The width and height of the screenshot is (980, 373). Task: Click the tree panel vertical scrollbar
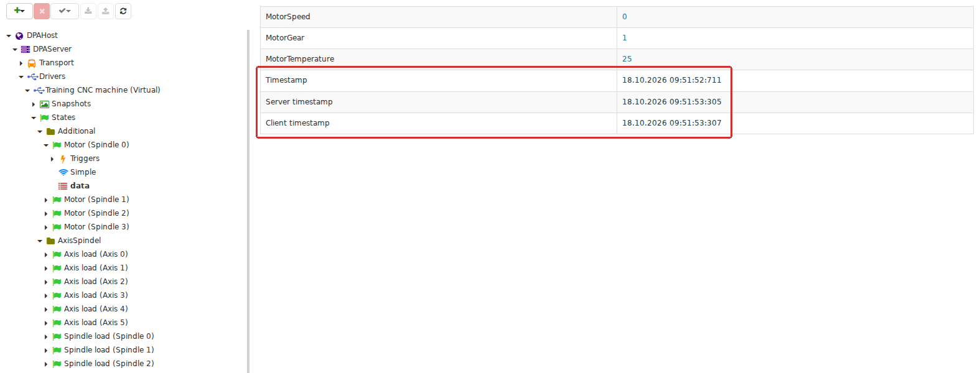pyautogui.click(x=248, y=201)
